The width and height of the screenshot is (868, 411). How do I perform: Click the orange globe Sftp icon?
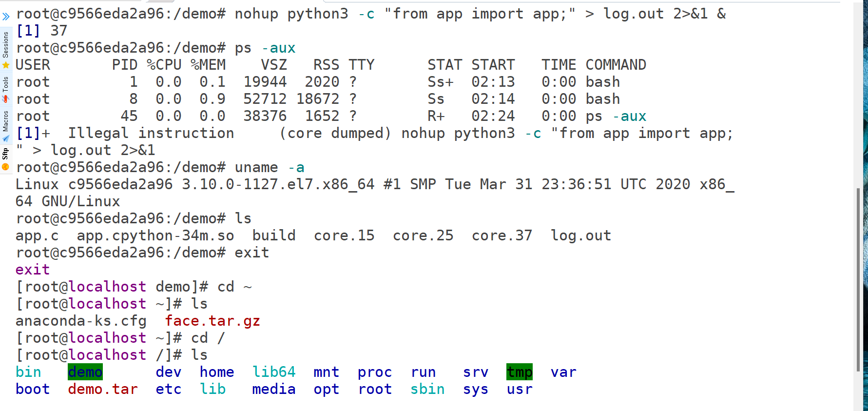(x=5, y=167)
